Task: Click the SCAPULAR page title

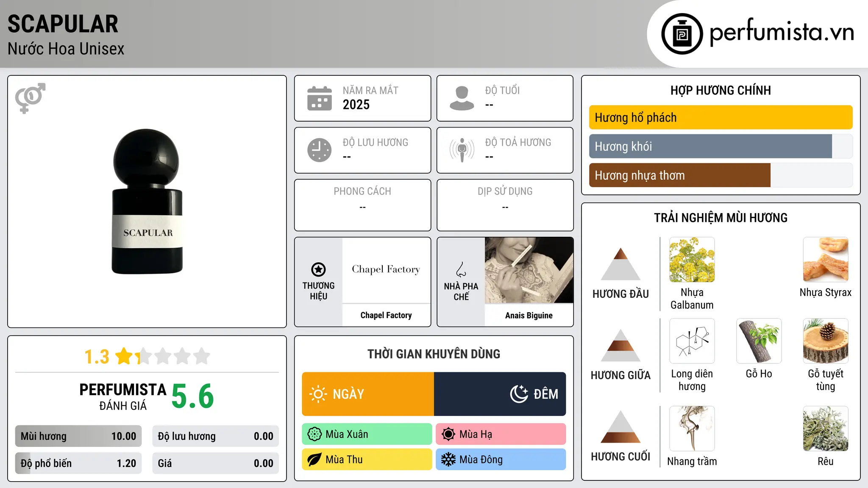Action: click(x=63, y=24)
